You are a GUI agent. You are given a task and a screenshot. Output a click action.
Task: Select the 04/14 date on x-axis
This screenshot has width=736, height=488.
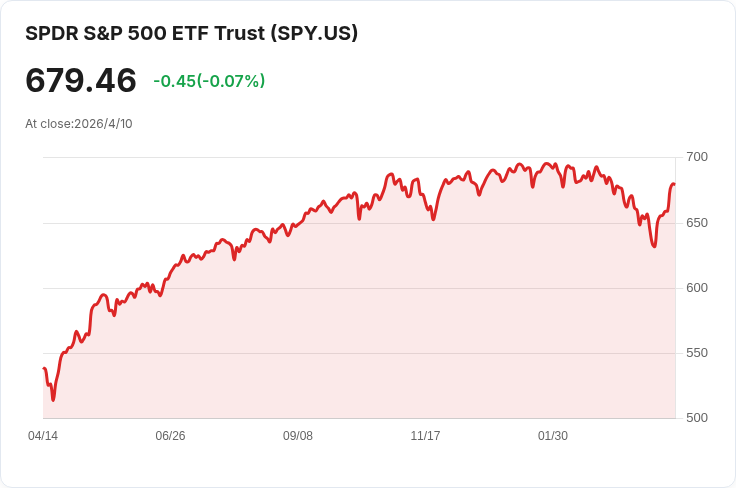click(43, 436)
